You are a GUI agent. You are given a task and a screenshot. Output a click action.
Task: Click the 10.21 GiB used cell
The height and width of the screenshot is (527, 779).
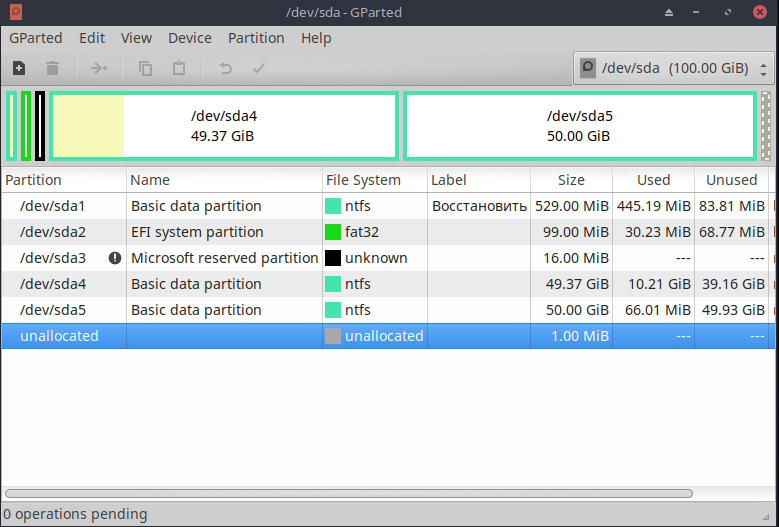pos(653,284)
